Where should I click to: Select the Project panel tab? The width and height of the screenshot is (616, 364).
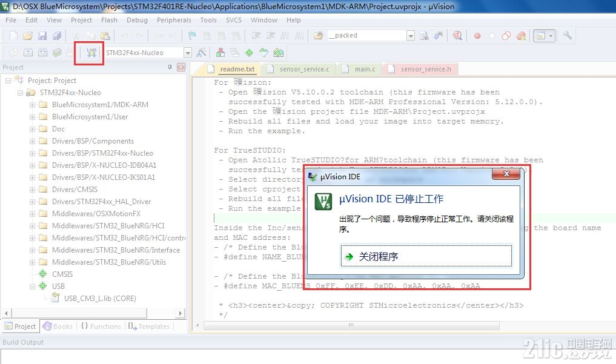21,326
